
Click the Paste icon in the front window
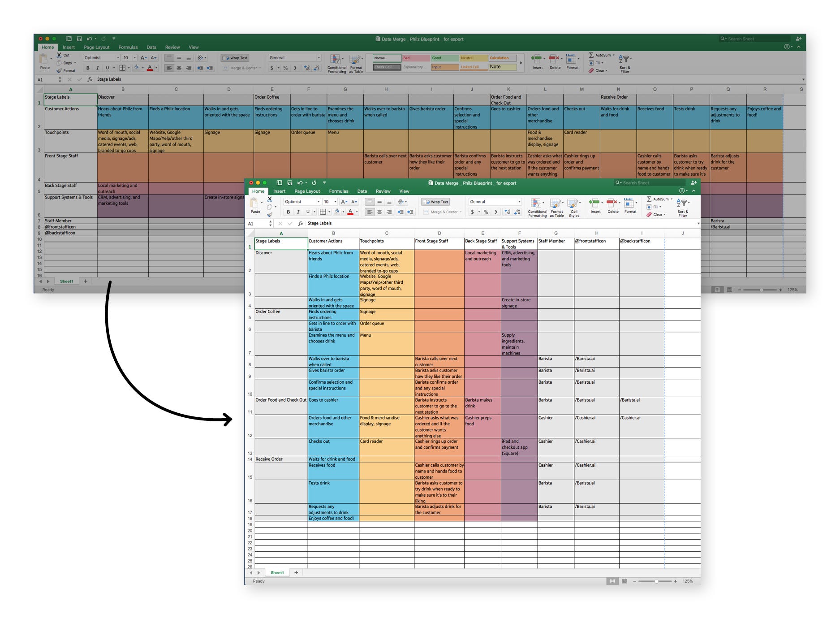(x=254, y=203)
